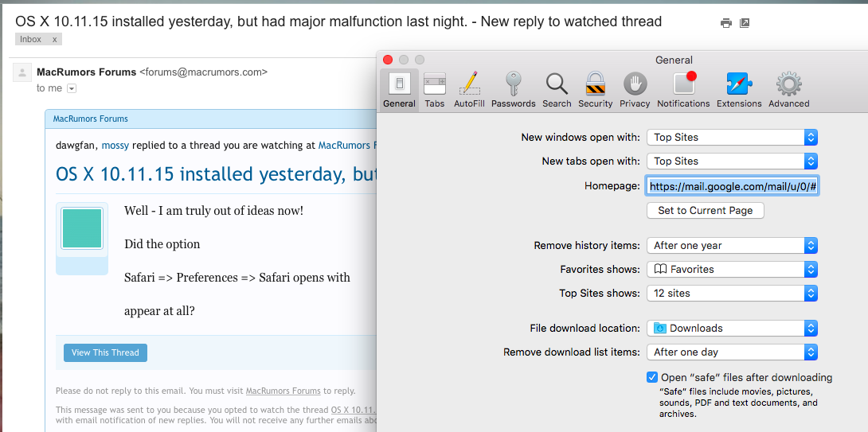
Task: Open the Notifications preferences pane
Action: tap(683, 90)
